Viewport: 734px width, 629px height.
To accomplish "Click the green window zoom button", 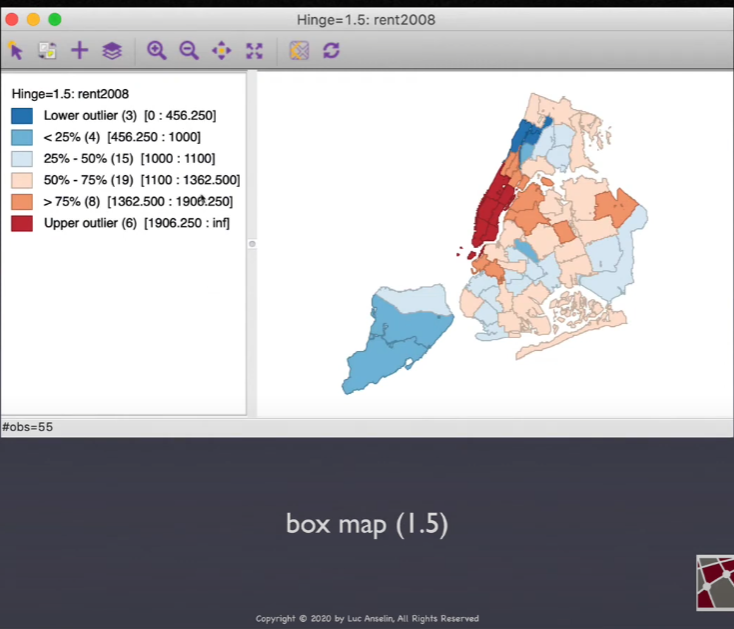I will coord(55,20).
